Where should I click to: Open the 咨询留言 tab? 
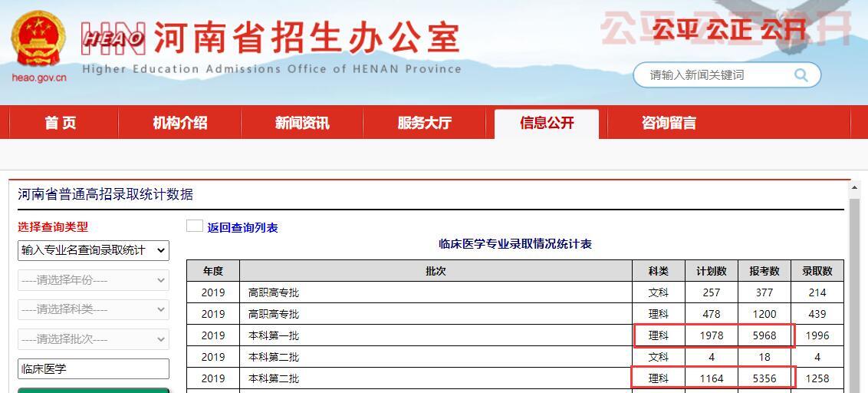pos(669,123)
